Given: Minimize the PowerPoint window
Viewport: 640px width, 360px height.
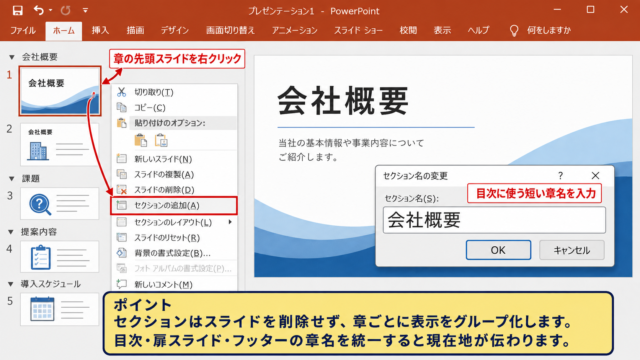Looking at the screenshot, I should (x=557, y=10).
